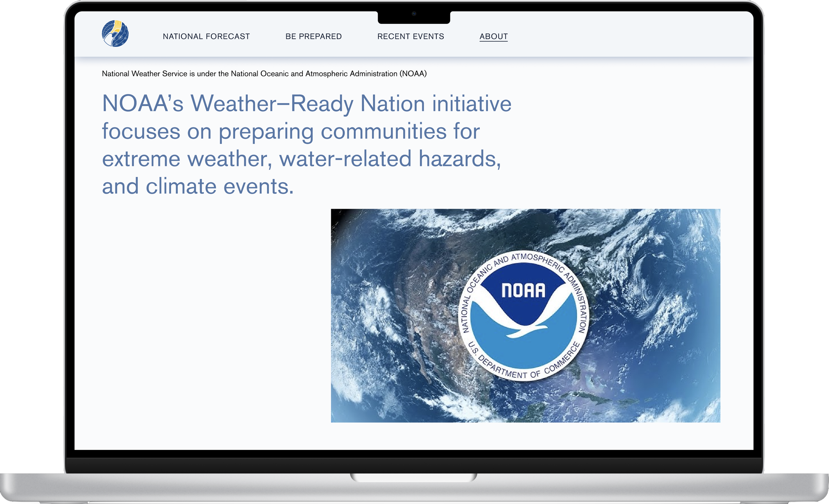The width and height of the screenshot is (829, 504).
Task: Click '(NOAA)' at end of subtitle
Action: tap(413, 74)
